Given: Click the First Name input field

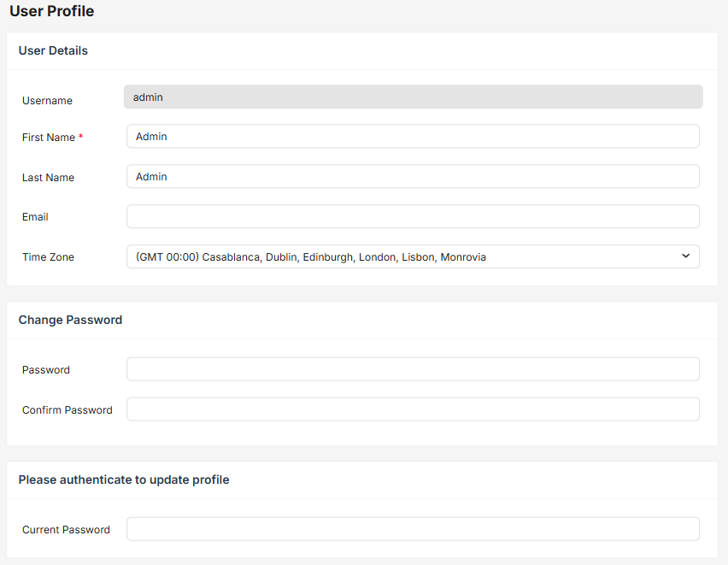Looking at the screenshot, I should coord(413,137).
